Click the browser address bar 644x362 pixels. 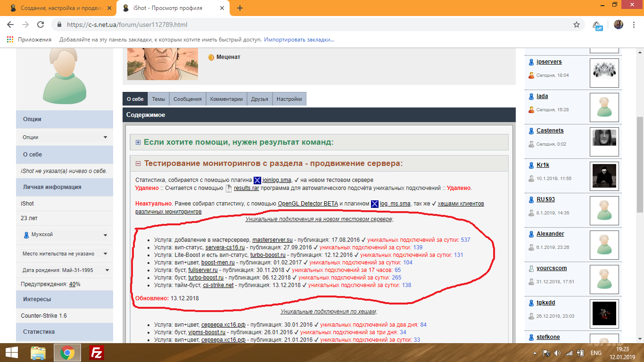pyautogui.click(x=316, y=25)
